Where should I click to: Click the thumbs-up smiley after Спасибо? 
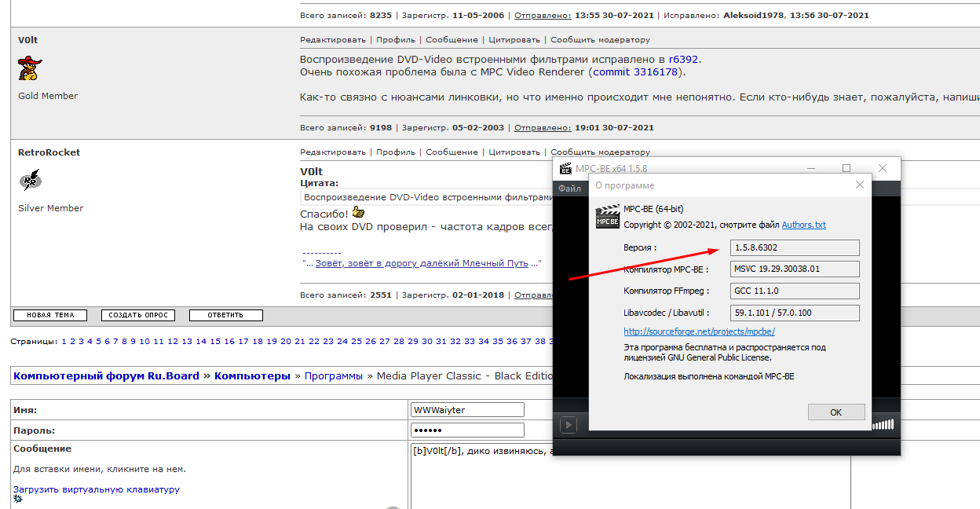click(x=358, y=213)
